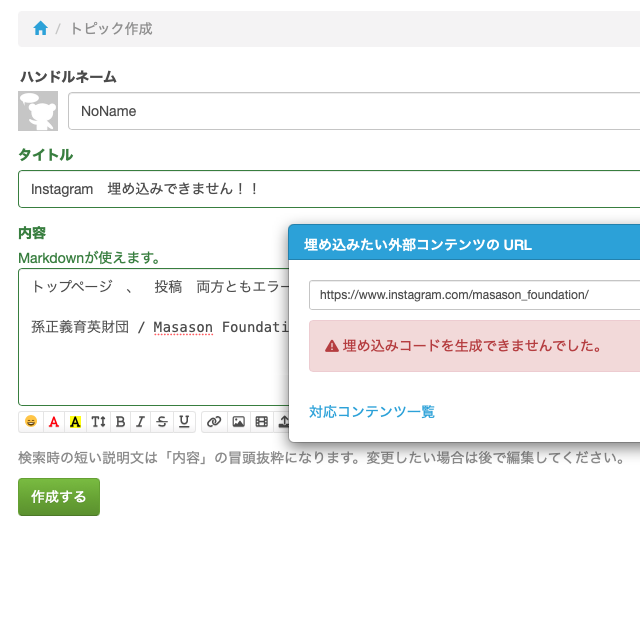Focus the handle name field showing NoName
The height and width of the screenshot is (640, 640).
click(354, 111)
